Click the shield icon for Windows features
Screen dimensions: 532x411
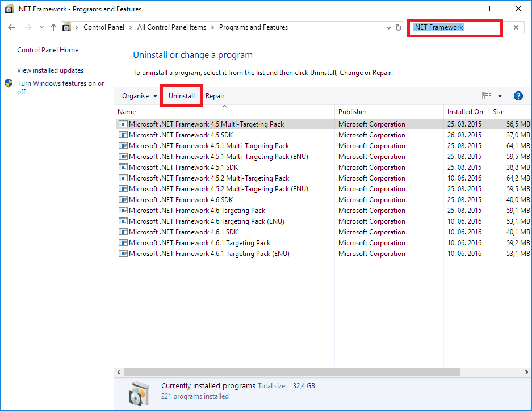9,83
